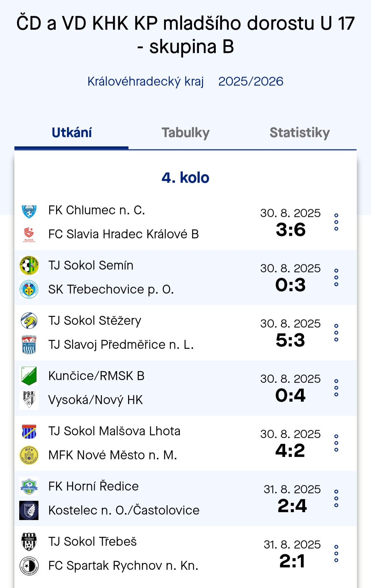Open options menu for Chlumec vs Slavia match

point(336,222)
